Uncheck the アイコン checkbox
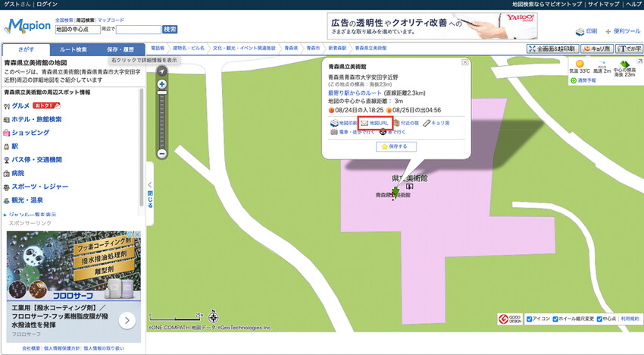 pos(530,319)
